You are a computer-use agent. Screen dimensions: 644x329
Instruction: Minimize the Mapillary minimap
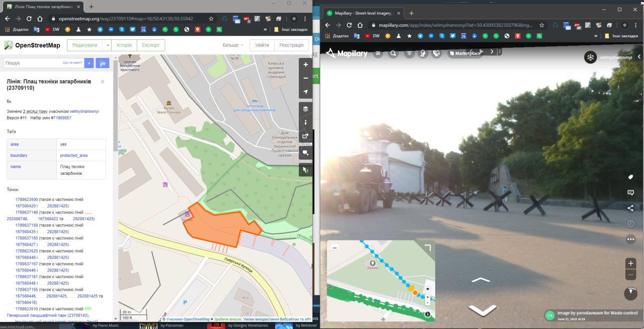335,247
